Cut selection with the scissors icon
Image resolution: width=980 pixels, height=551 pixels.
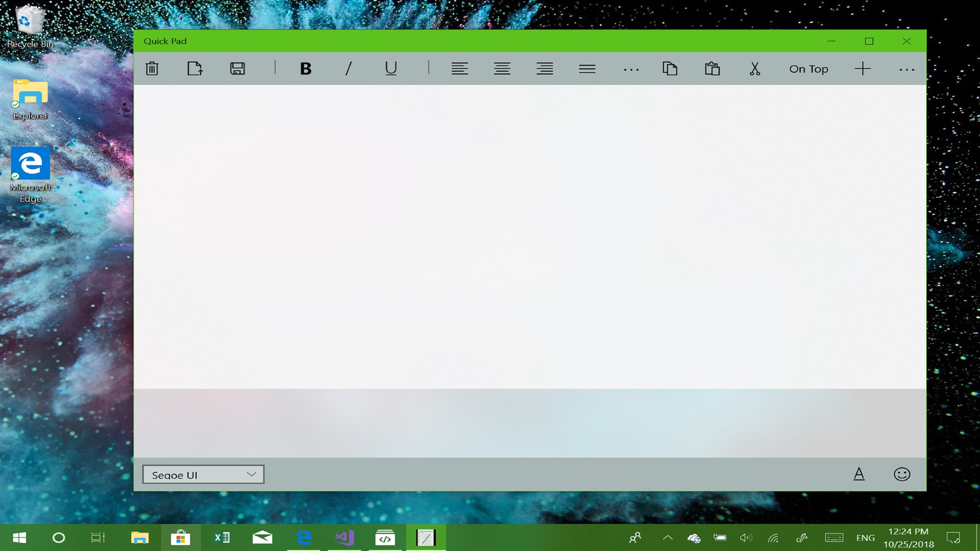click(755, 68)
